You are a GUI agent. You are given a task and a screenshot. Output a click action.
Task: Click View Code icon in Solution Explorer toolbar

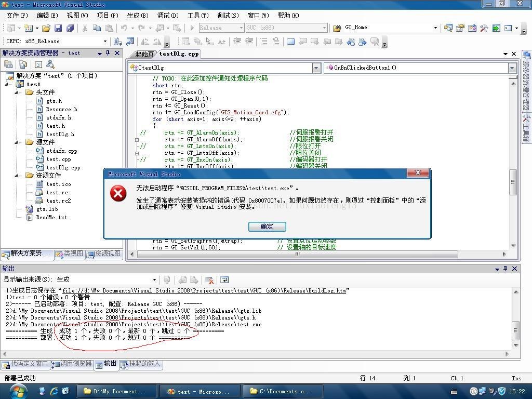coord(38,64)
